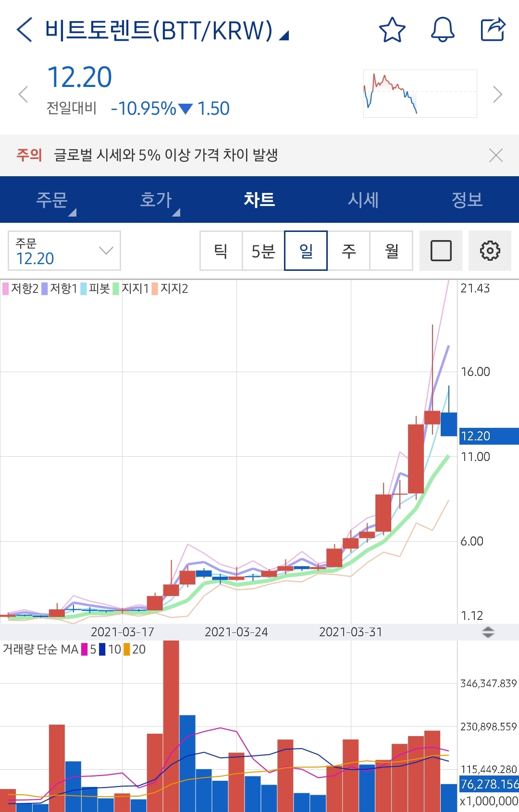Click the MA 5 magenta legend swatch

(x=85, y=650)
